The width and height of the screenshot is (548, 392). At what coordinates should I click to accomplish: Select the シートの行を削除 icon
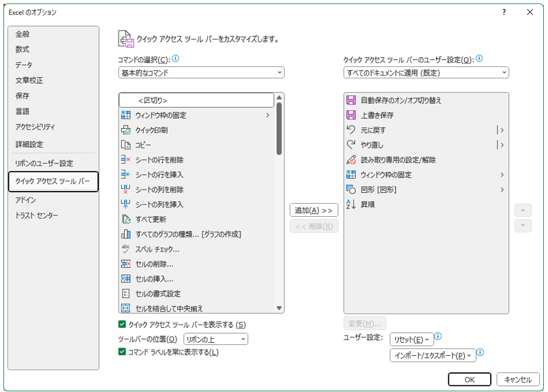pos(126,160)
